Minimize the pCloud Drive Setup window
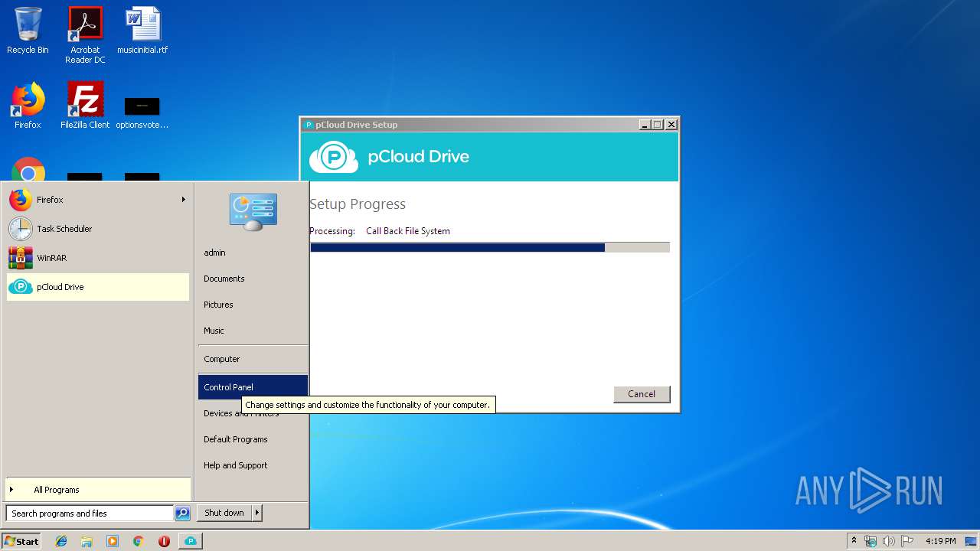Screen dimensions: 980x551 645,125
